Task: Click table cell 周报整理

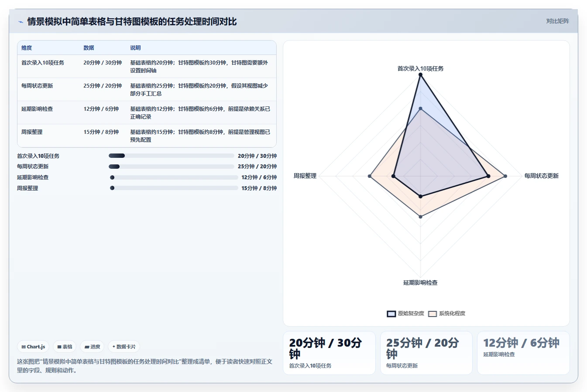Action: coord(32,132)
